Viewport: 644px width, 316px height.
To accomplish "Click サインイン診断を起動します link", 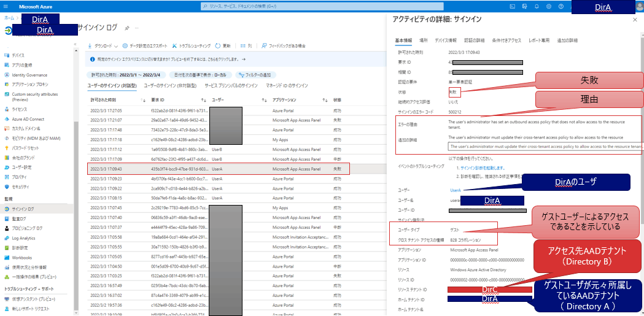I will [483, 168].
